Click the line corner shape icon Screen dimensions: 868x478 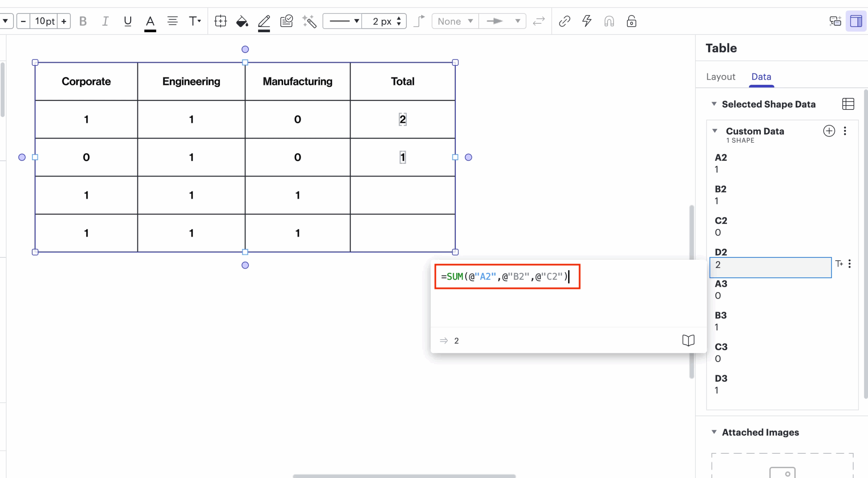pos(419,21)
